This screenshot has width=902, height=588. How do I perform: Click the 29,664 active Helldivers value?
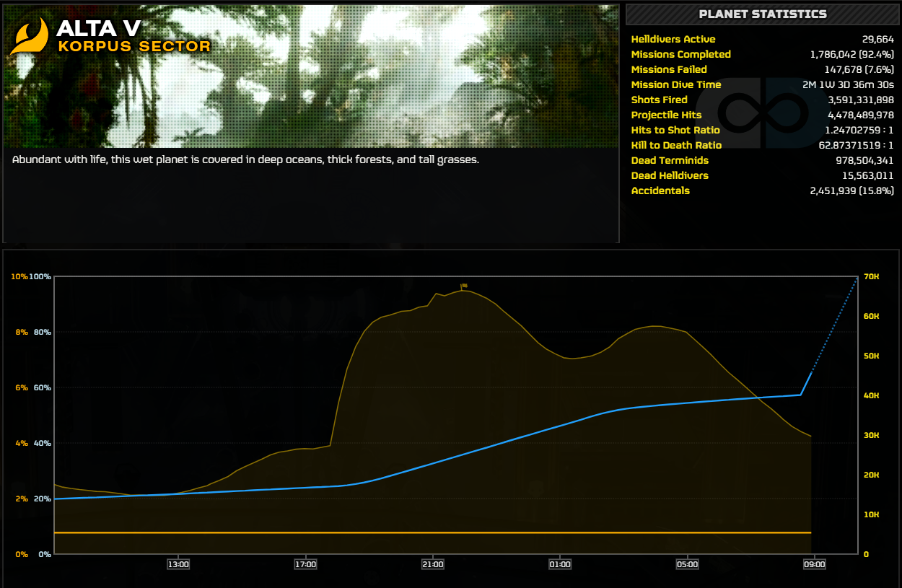[x=877, y=39]
